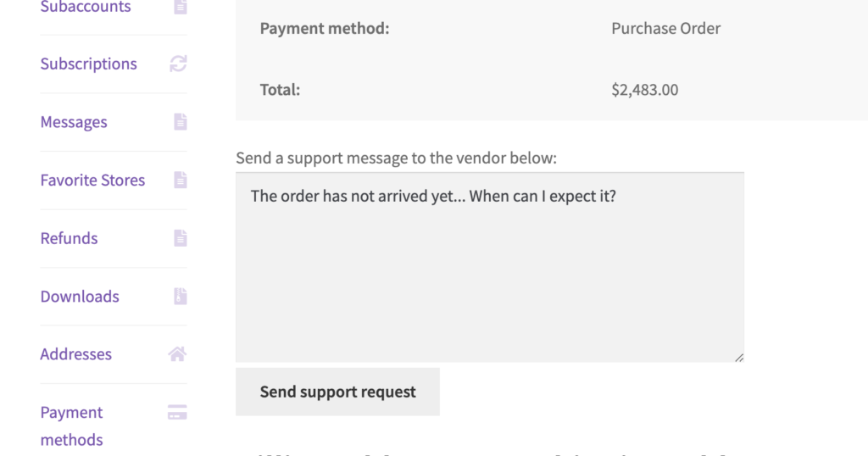Click the Refunds document icon
The image size is (868, 456).
click(181, 238)
